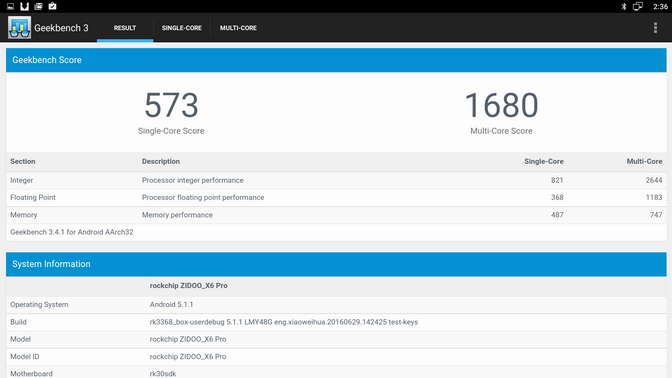
Task: Select the Model ID row label
Action: click(25, 357)
